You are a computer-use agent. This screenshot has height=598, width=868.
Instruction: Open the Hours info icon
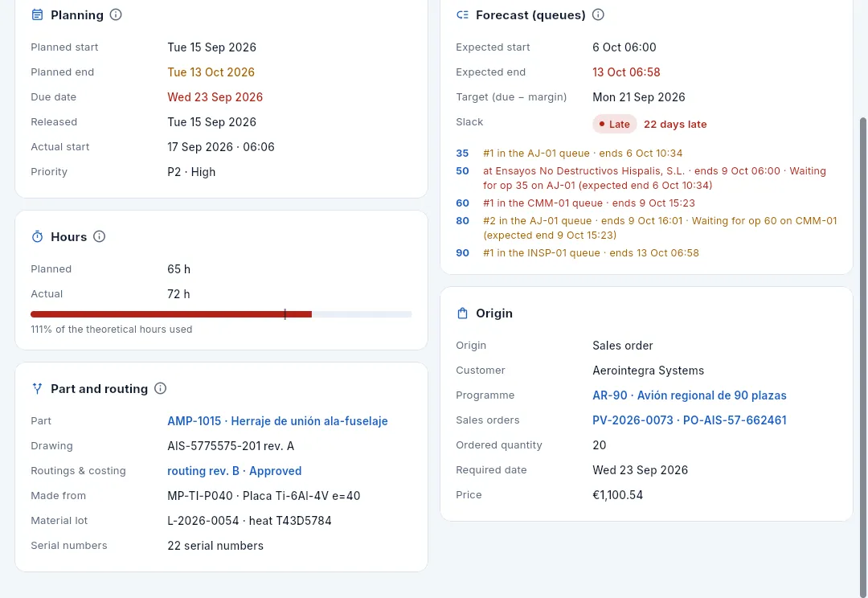tap(99, 236)
